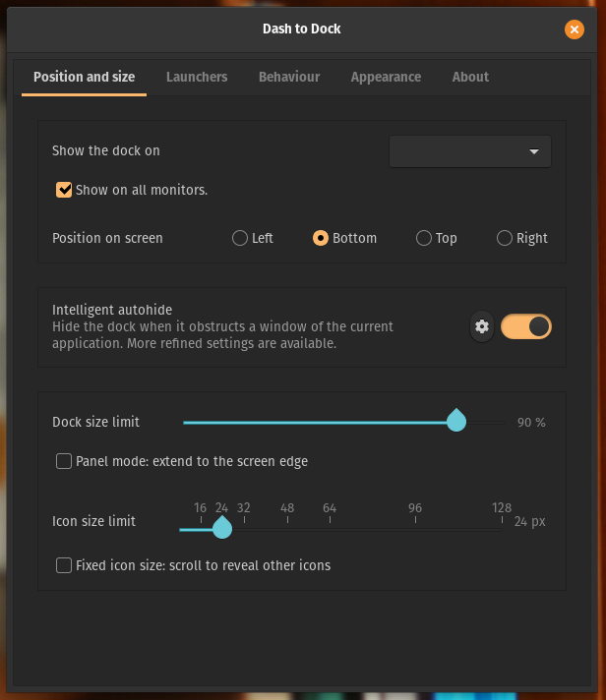Open the Show the dock on dropdown

pyautogui.click(x=470, y=151)
